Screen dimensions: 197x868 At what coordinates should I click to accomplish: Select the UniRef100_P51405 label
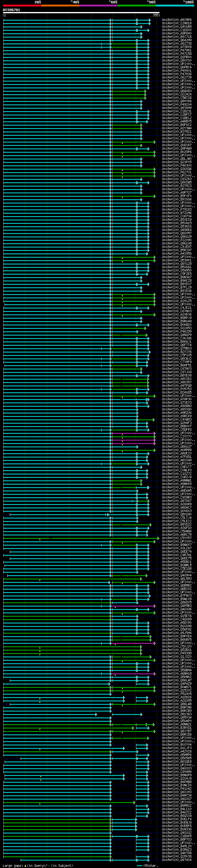click(177, 693)
